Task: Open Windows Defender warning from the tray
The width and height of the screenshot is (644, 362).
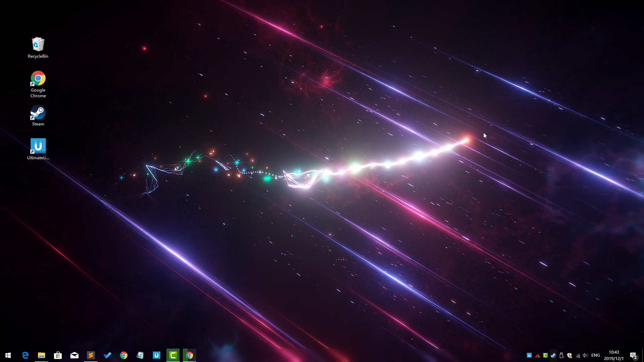Action: coord(569,355)
